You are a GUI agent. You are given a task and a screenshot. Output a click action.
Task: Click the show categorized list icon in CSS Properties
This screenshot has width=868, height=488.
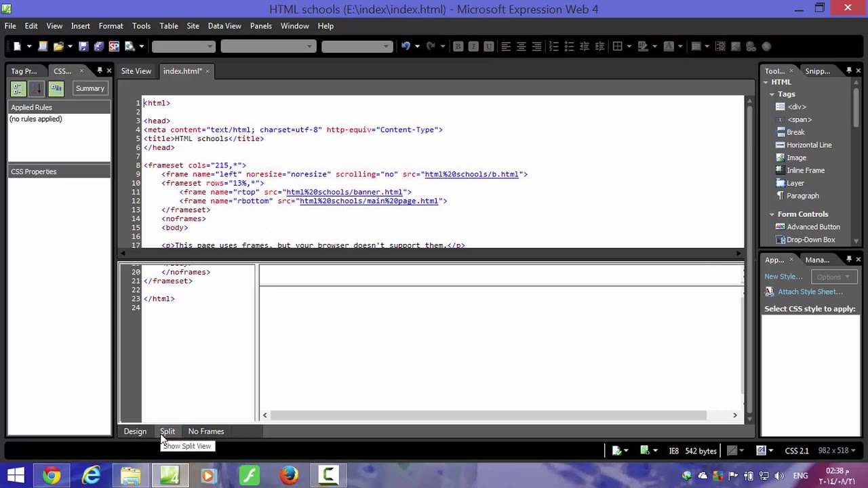(x=18, y=88)
